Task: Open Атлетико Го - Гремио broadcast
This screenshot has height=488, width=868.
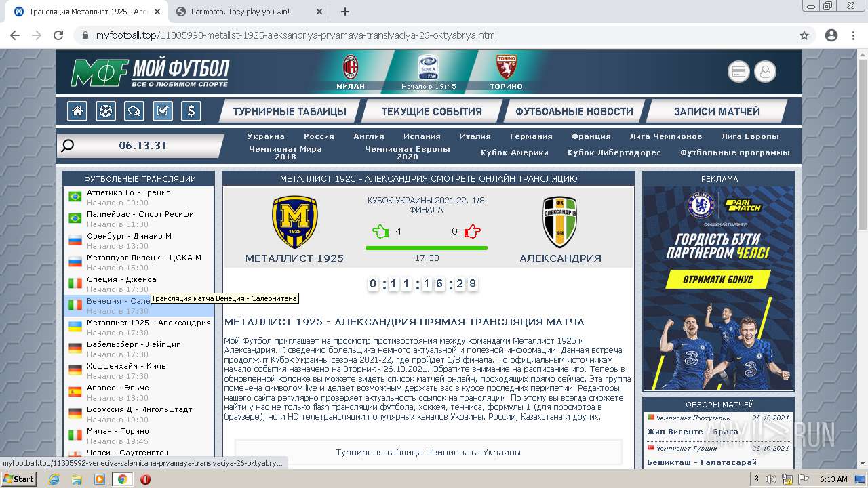Action: pos(139,197)
